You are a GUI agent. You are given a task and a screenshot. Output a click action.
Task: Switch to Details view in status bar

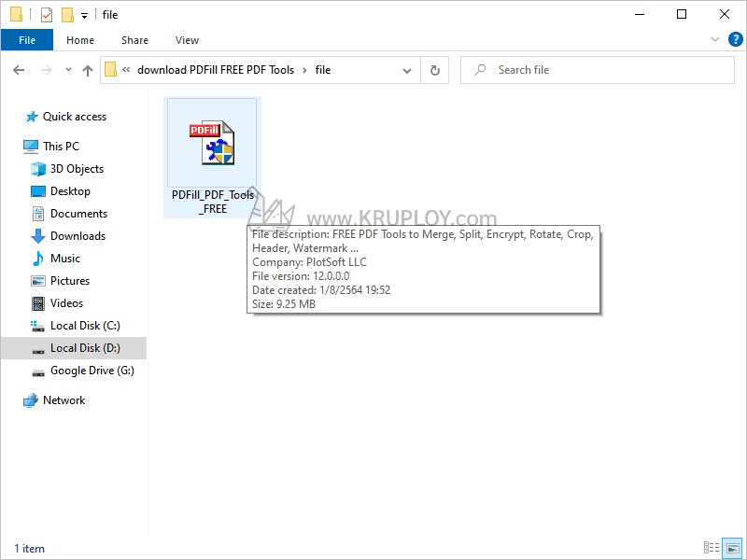[x=712, y=548]
